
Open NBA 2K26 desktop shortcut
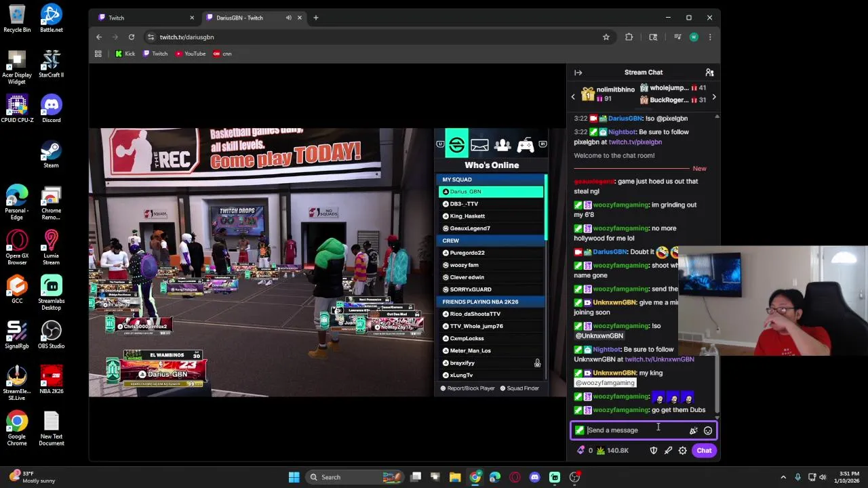tap(51, 380)
